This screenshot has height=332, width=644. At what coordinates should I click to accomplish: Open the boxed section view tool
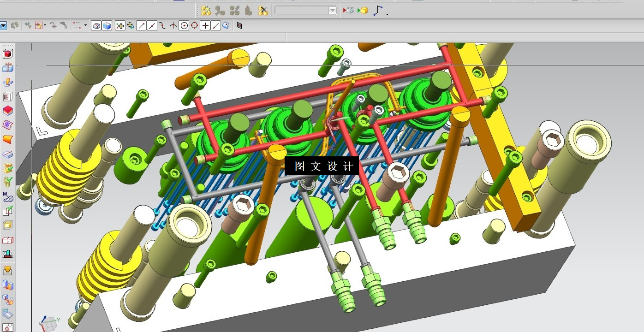coord(8,97)
